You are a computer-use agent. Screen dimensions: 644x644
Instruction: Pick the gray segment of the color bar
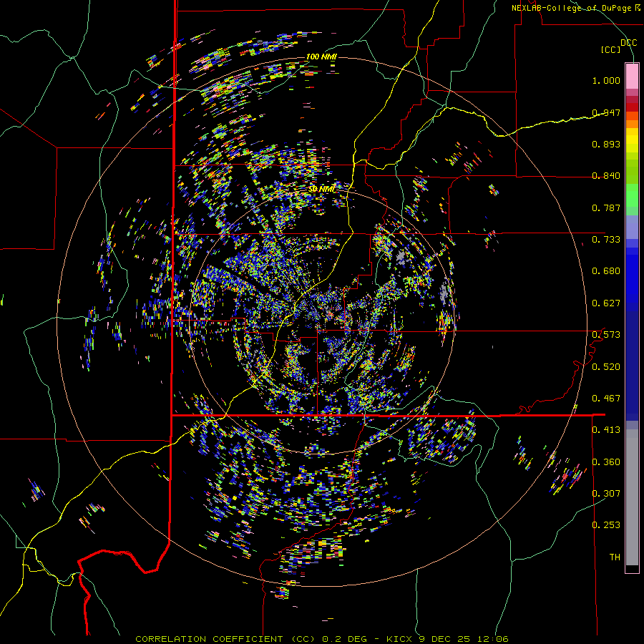tap(632, 497)
